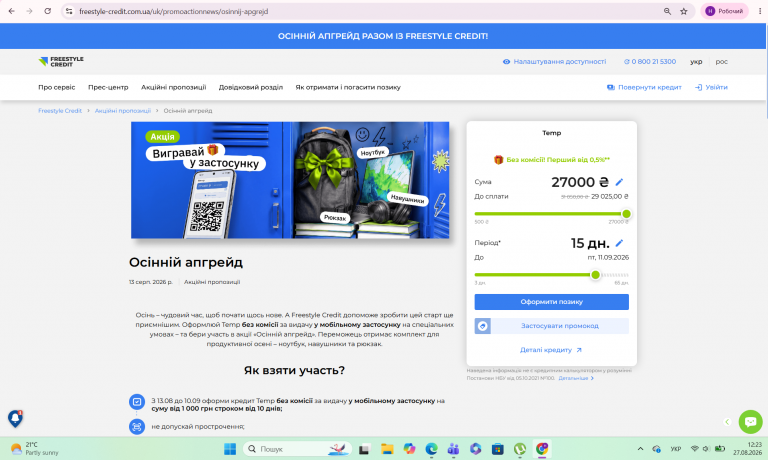Open site information icon in address bar
The height and width of the screenshot is (460, 768).
tap(69, 11)
